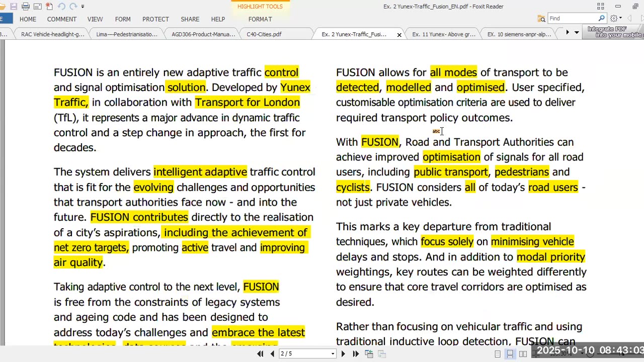Switch to the Lima Pedestrianisation document tab

tap(127, 34)
